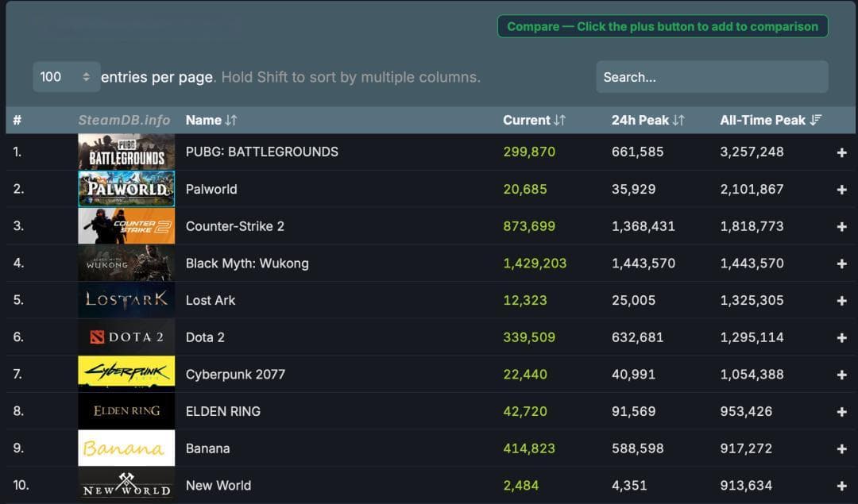Open Cyberpunk yellow logo thumbnail
858x504 pixels.
coord(126,374)
